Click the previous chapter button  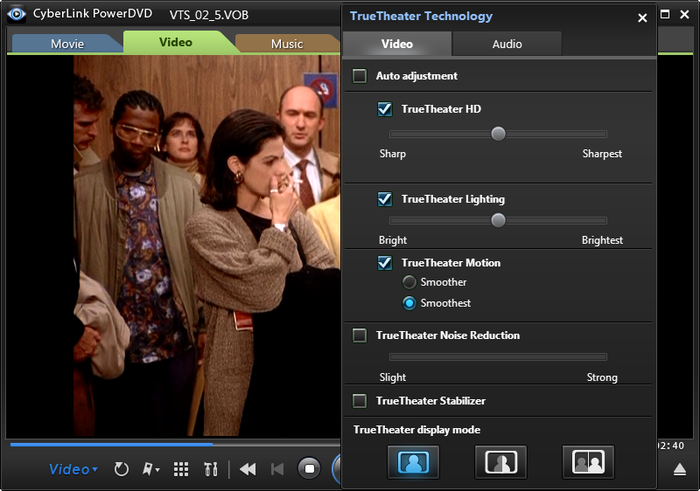277,469
